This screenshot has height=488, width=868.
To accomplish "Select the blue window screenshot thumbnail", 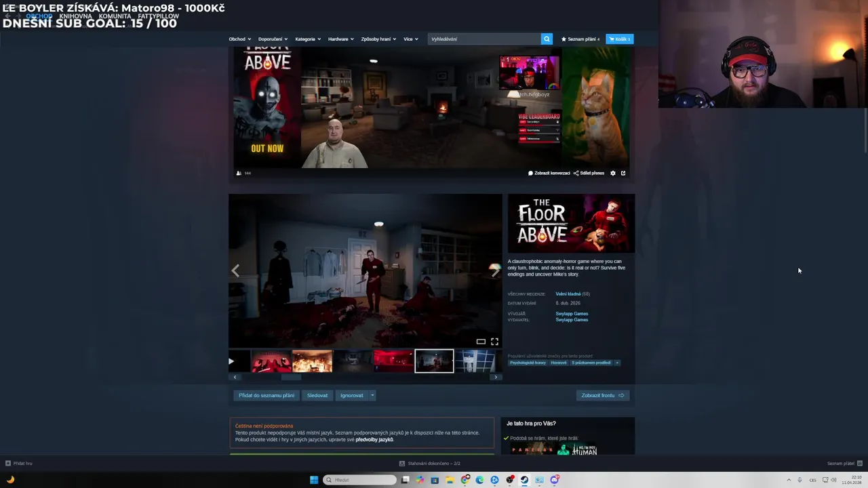I will (x=475, y=361).
